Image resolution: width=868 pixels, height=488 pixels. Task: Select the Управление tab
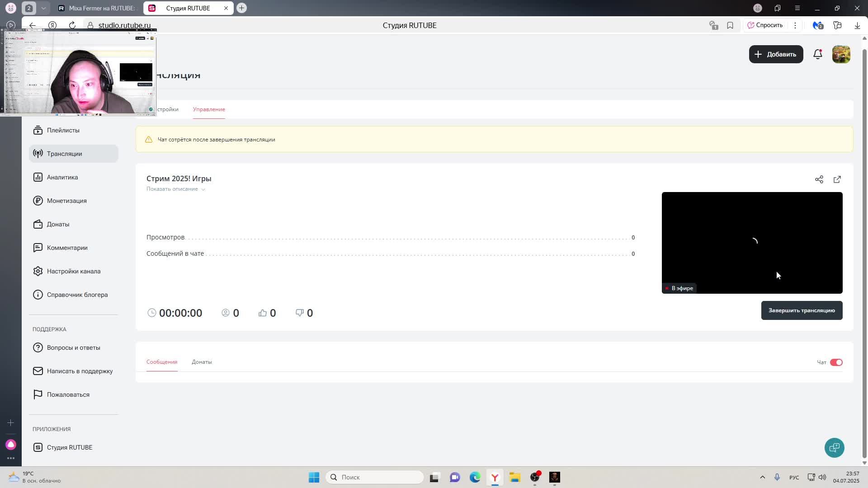209,109
